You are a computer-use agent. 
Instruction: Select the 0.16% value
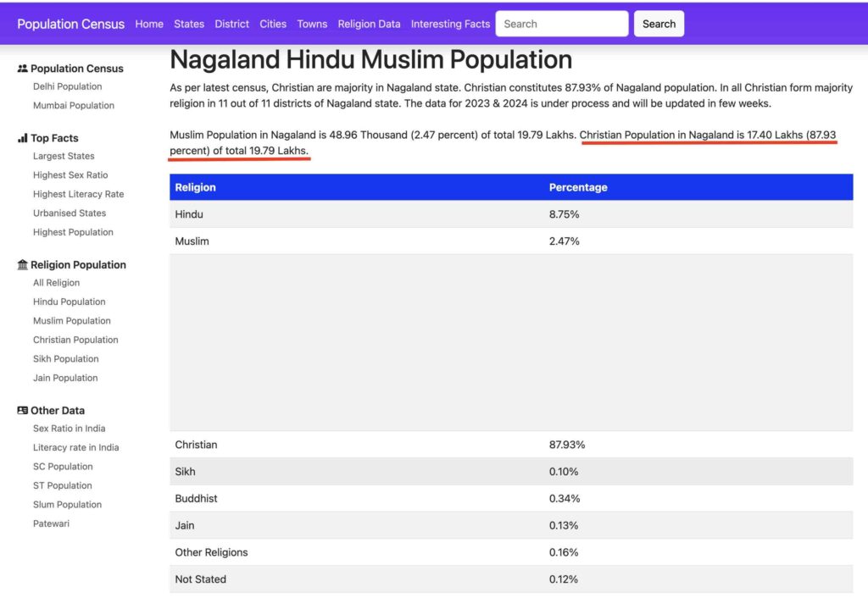pyautogui.click(x=564, y=552)
